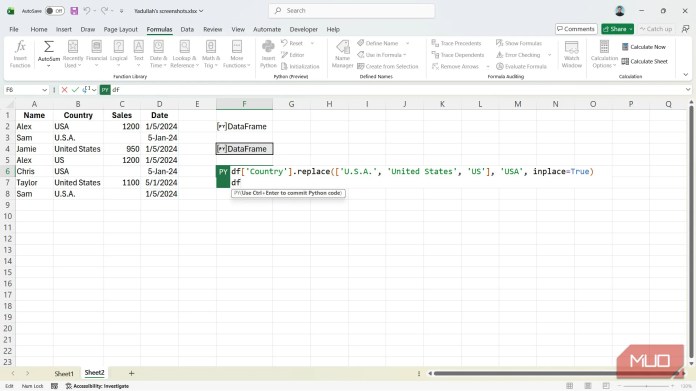Viewport: 696px width, 391px height.
Task: Expand Remove Arrows dropdown arrow
Action: (487, 66)
